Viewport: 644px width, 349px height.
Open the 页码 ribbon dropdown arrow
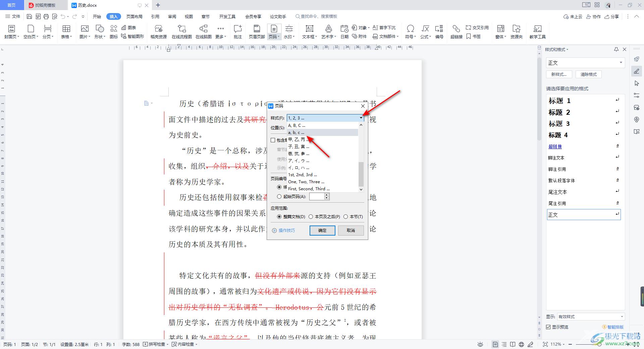click(x=278, y=37)
